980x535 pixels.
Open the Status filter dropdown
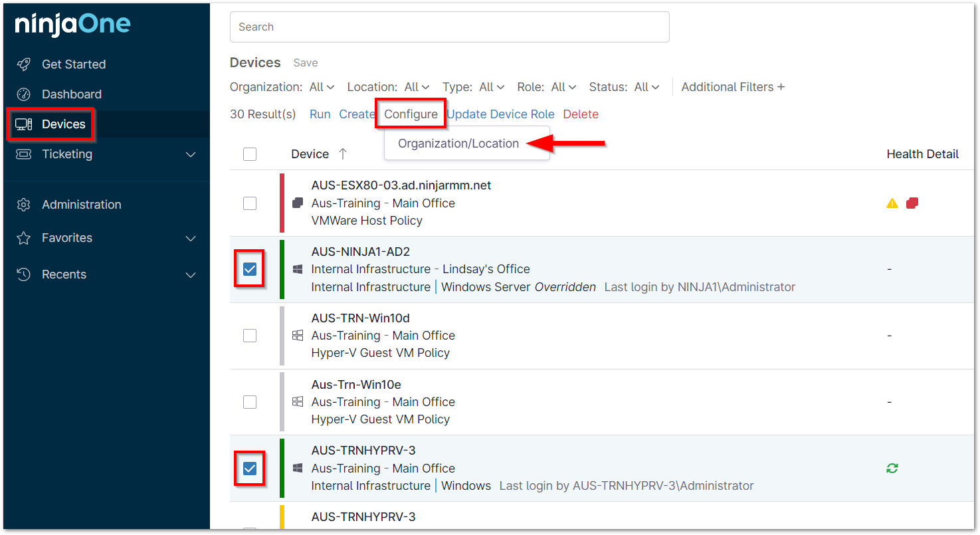646,86
